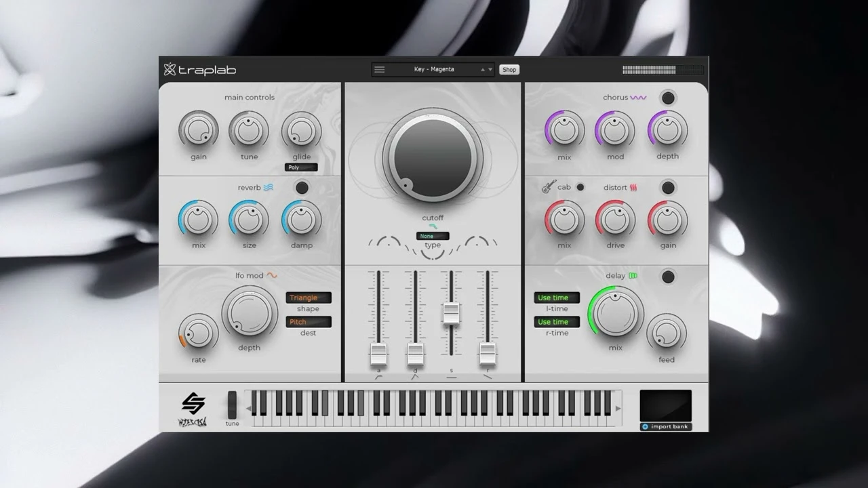
Task: Click the delay feed knob
Action: [667, 332]
